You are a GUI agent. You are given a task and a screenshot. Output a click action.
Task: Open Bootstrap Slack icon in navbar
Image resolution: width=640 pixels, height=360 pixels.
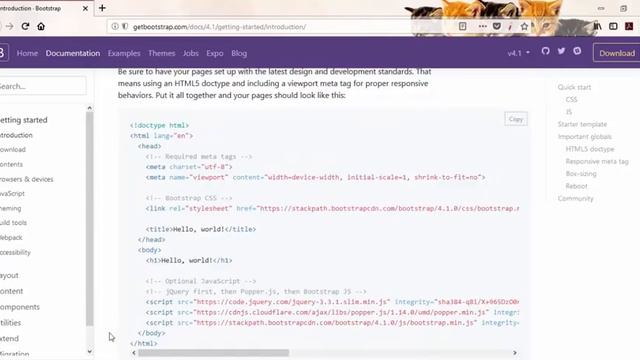577,51
